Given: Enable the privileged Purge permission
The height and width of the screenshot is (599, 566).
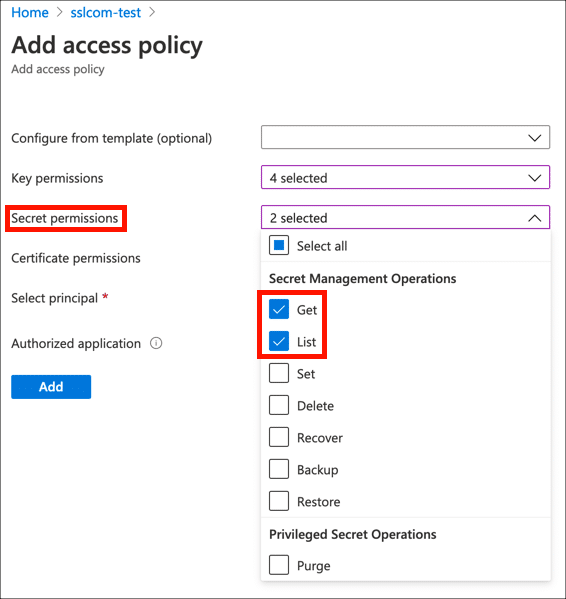Looking at the screenshot, I should [x=279, y=565].
